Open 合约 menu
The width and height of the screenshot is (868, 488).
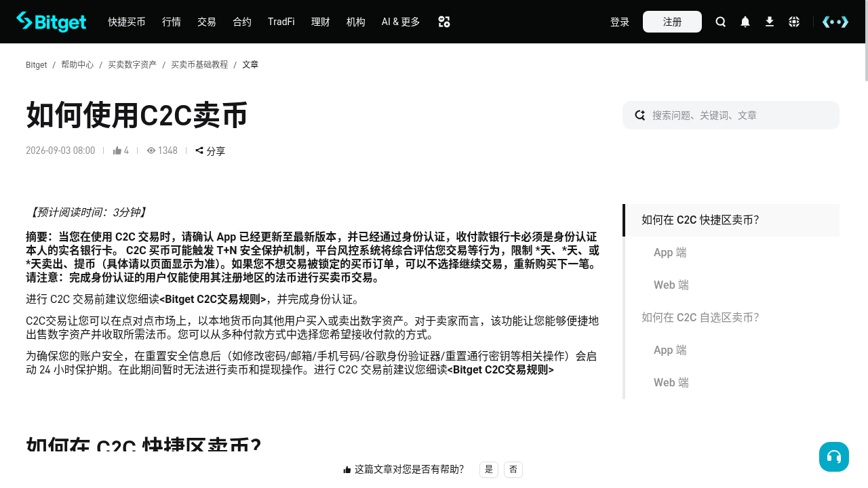[242, 22]
